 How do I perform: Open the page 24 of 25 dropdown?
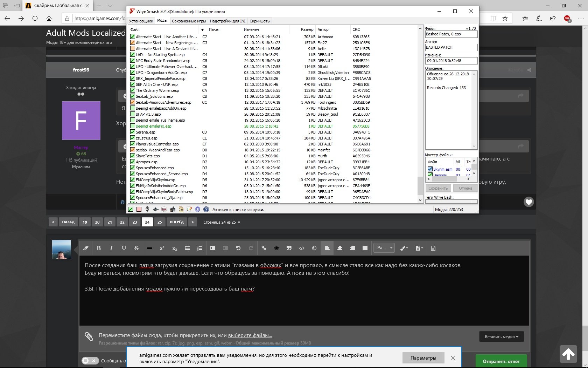coord(222,222)
